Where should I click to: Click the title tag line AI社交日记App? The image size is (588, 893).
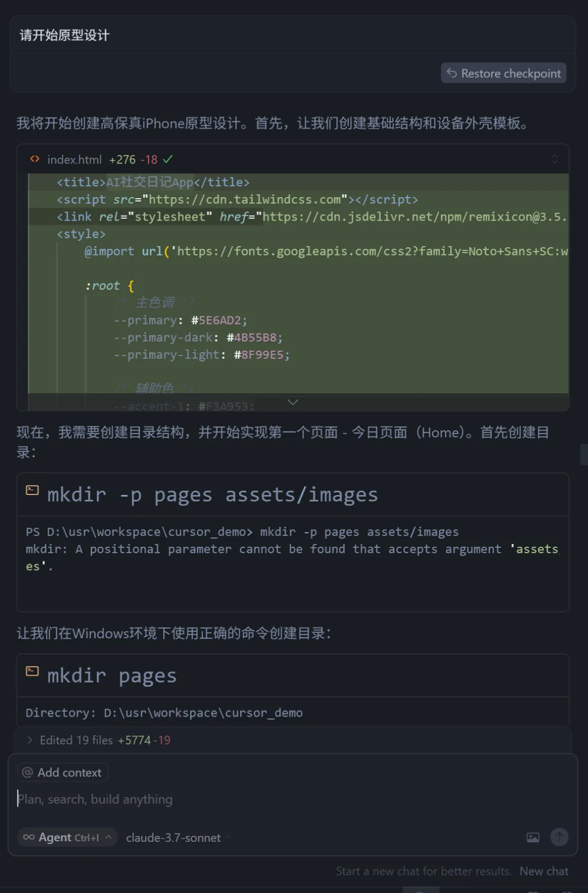tap(153, 182)
